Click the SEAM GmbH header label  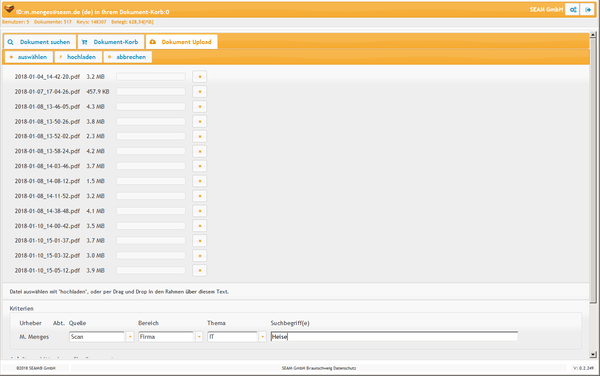point(546,10)
